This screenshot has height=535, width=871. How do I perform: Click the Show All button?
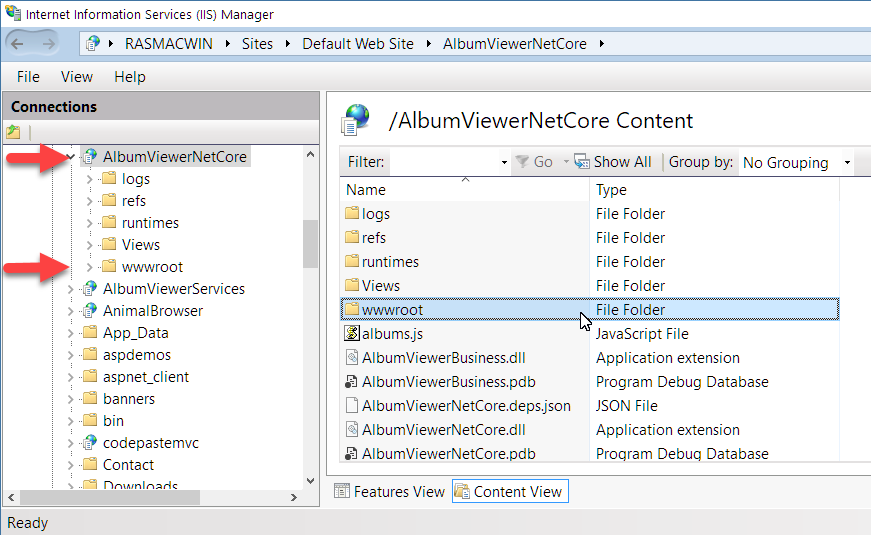pos(613,162)
